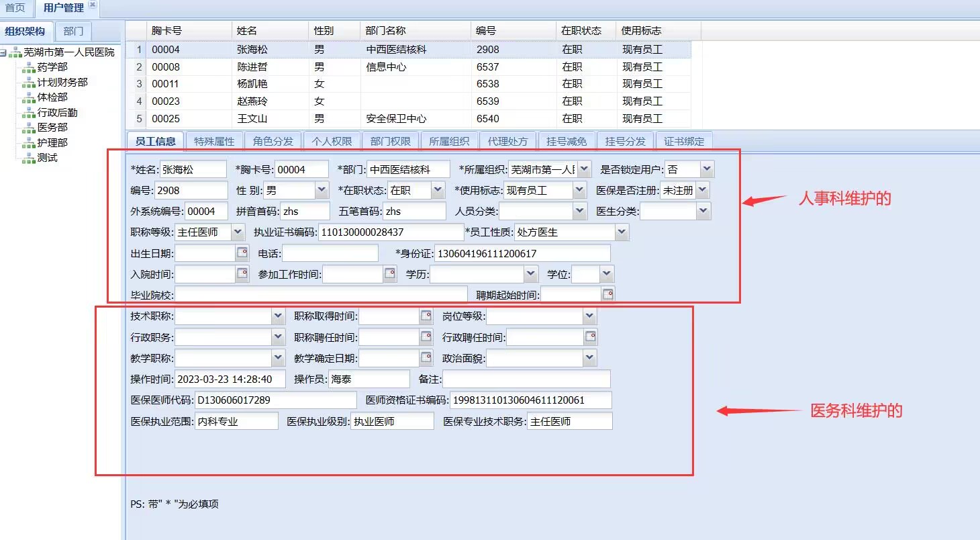
Task: Switch to the 部门 panel tab
Action: click(x=74, y=31)
